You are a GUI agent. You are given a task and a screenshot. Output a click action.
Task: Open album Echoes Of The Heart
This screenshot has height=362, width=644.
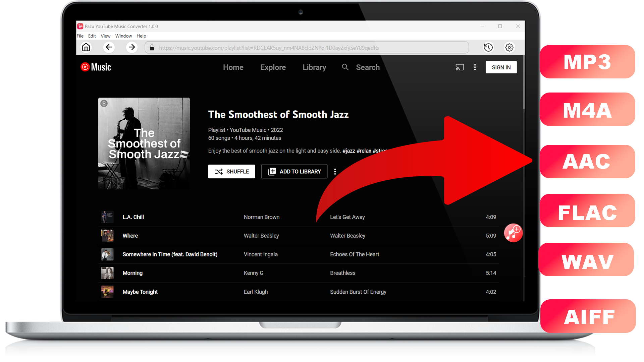(355, 254)
